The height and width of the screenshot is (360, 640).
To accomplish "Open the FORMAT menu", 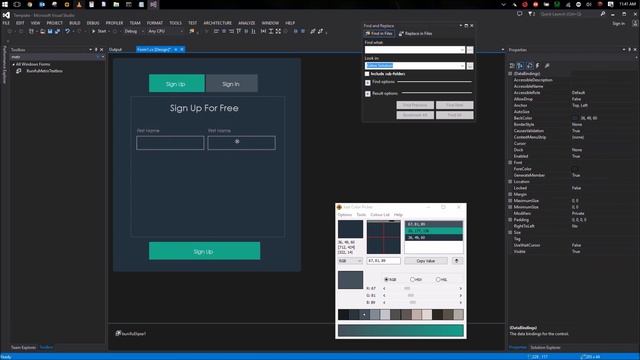I will (155, 23).
